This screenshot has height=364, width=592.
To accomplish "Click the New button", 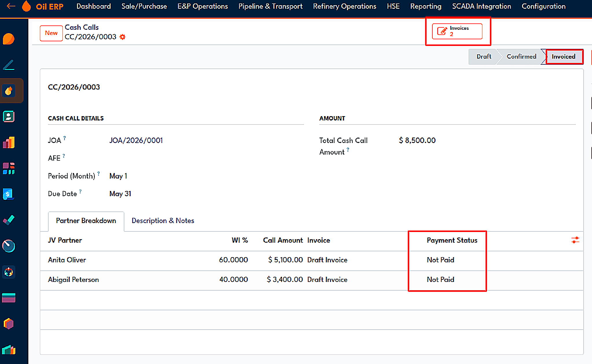I will click(51, 33).
